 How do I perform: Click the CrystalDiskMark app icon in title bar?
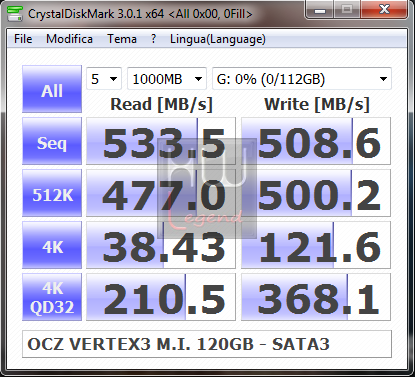14,13
